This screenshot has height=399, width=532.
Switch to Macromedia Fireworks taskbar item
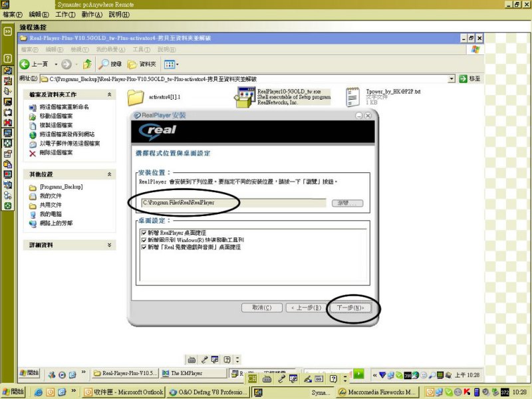point(377,392)
